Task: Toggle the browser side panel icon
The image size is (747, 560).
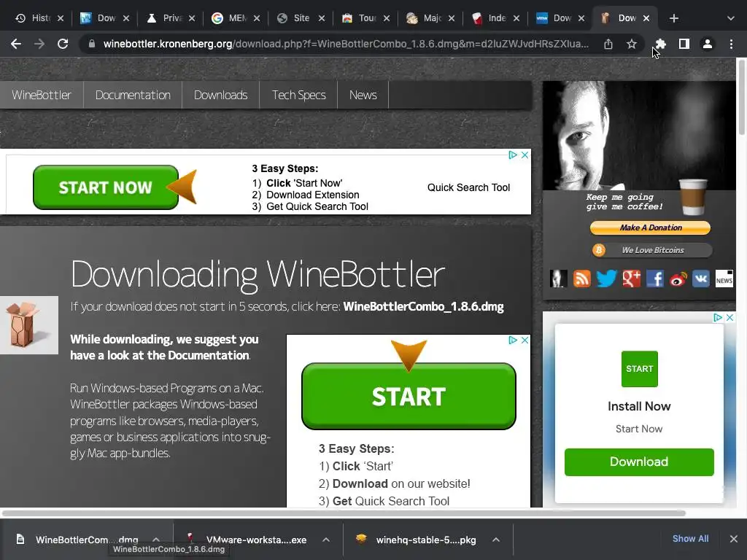Action: (684, 44)
